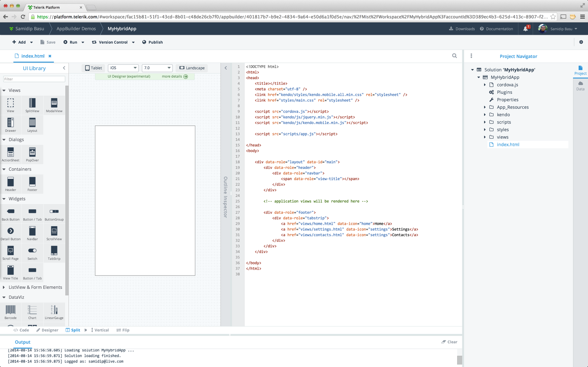
Task: Click more details in UI Designer banner
Action: [x=175, y=77]
